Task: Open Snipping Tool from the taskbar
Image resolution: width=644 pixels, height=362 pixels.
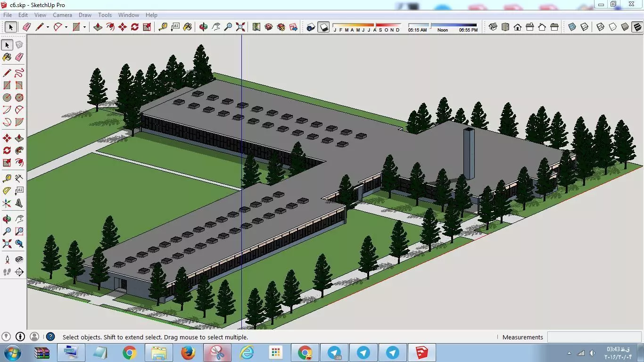Action: pyautogui.click(x=217, y=353)
